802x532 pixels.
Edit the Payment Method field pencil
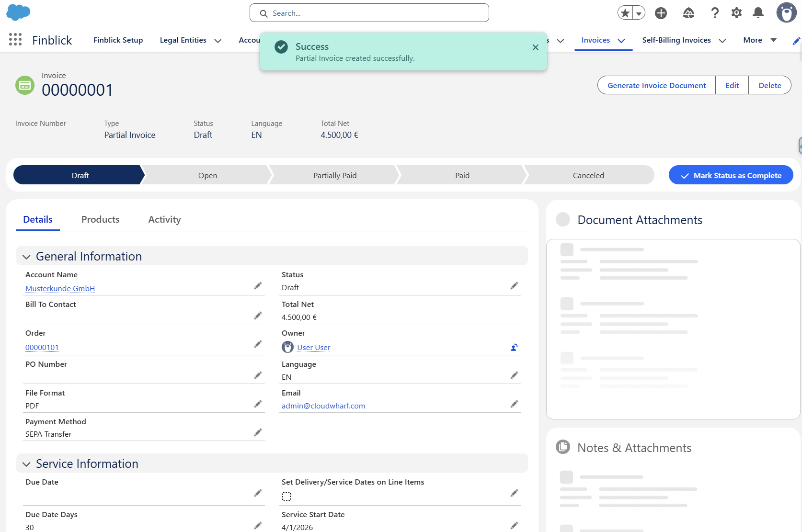pos(258,433)
